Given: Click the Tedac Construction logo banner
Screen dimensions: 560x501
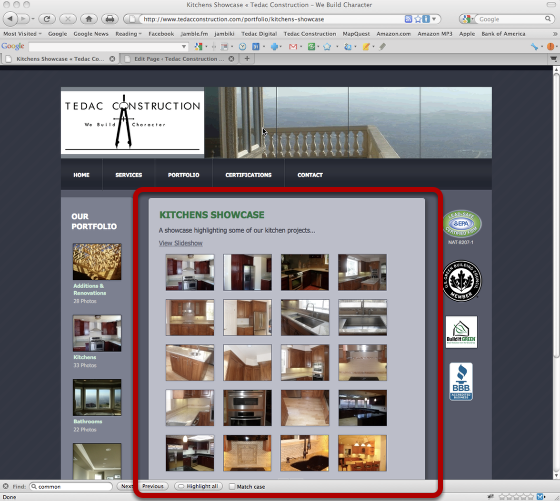Looking at the screenshot, I should [x=132, y=122].
